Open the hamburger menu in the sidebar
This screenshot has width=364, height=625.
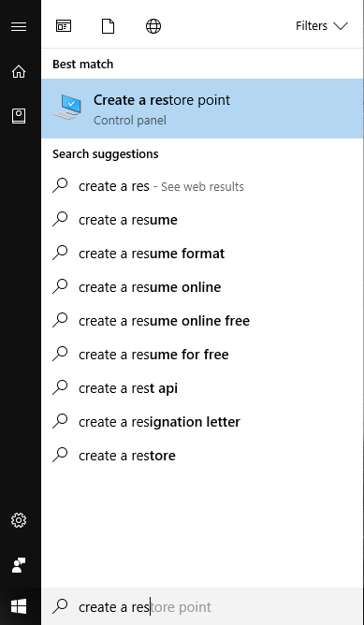(x=19, y=27)
